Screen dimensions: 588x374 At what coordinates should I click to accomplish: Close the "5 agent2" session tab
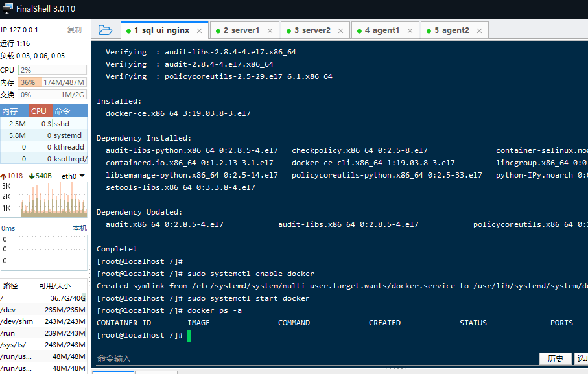(478, 29)
